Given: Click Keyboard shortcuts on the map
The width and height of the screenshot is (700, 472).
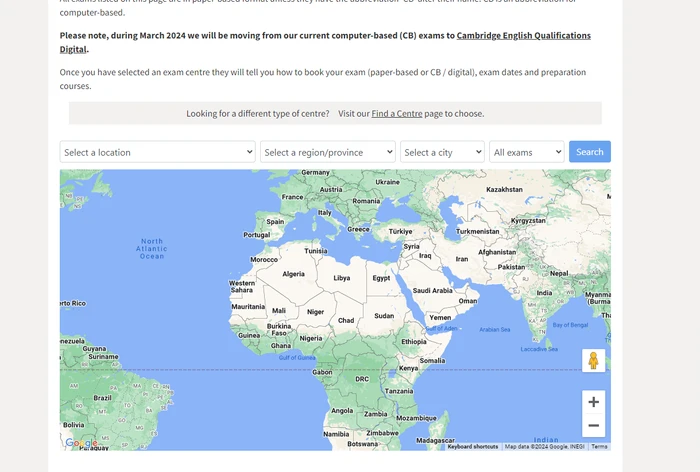Looking at the screenshot, I should click(472, 447).
